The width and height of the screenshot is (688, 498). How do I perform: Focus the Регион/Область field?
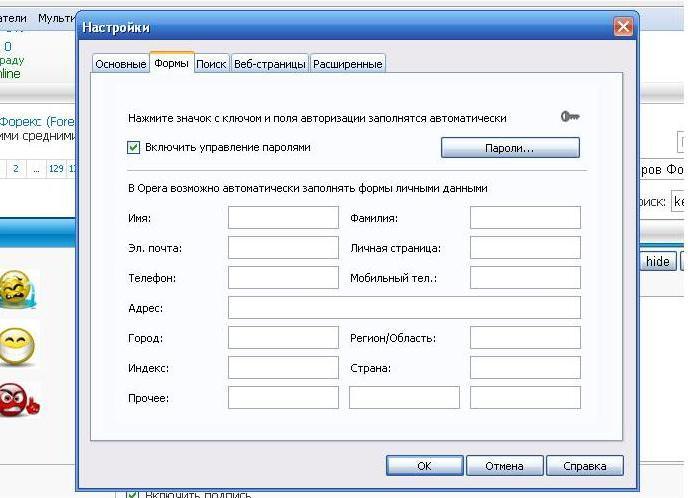(525, 337)
